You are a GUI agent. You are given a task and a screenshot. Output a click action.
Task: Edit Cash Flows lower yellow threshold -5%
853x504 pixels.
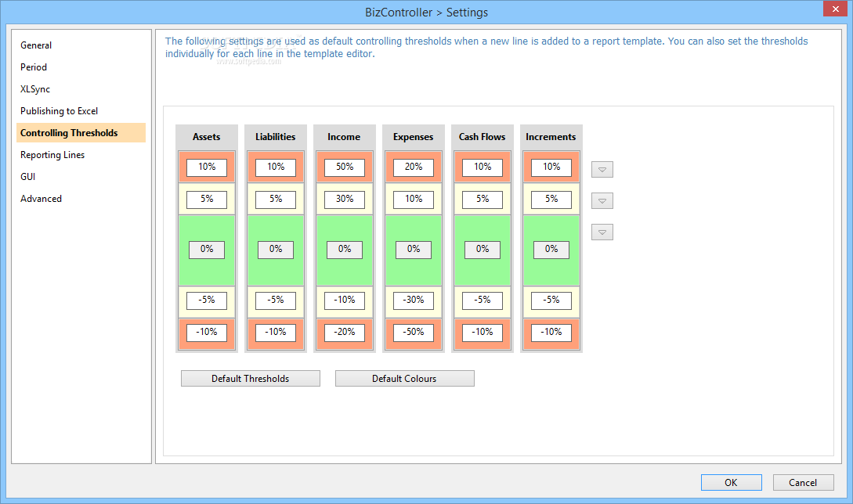click(x=483, y=301)
